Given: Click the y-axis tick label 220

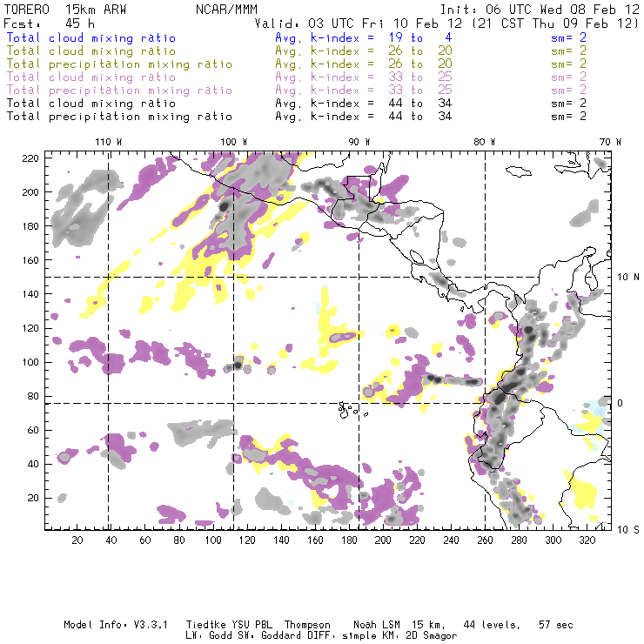Looking at the screenshot, I should (x=30, y=158).
